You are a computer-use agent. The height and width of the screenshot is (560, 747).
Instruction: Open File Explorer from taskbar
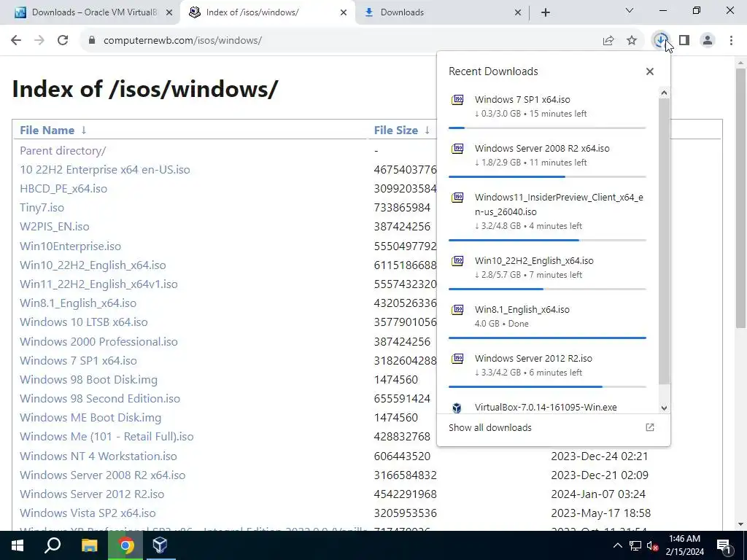pos(89,545)
